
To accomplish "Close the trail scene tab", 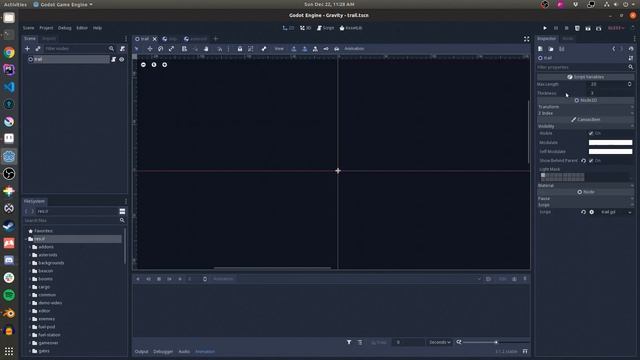I will tap(155, 39).
